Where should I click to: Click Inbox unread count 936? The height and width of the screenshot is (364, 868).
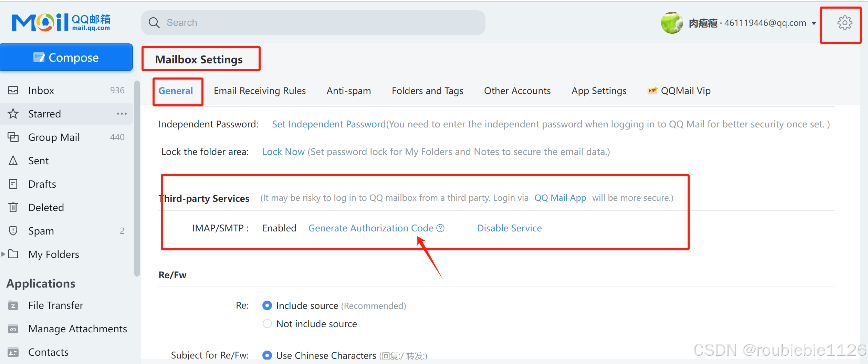(117, 90)
